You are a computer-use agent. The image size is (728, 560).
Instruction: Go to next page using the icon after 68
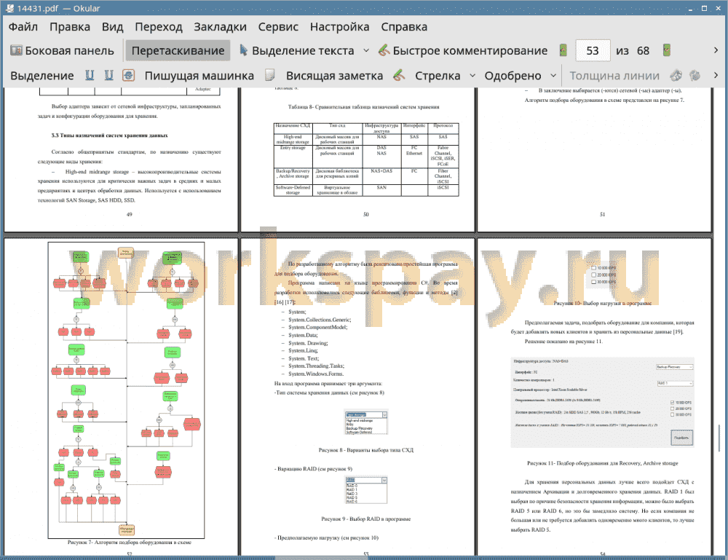(667, 50)
